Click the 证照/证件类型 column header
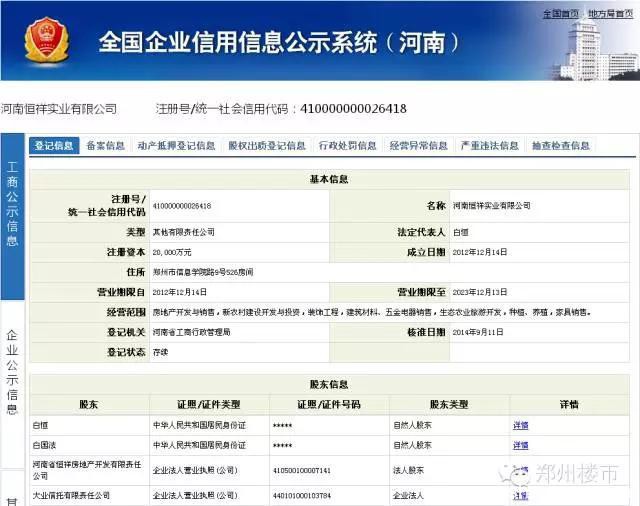Viewport: 640px width, 506px height. (209, 405)
